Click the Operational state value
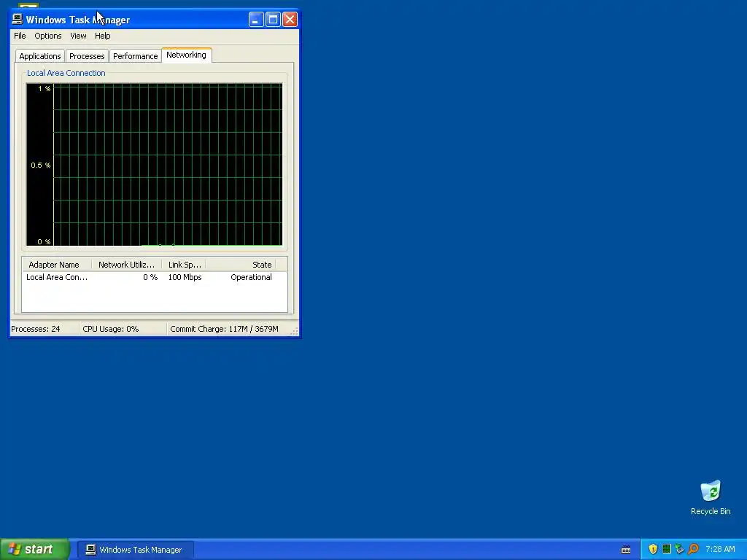The width and height of the screenshot is (747, 560). pyautogui.click(x=251, y=277)
